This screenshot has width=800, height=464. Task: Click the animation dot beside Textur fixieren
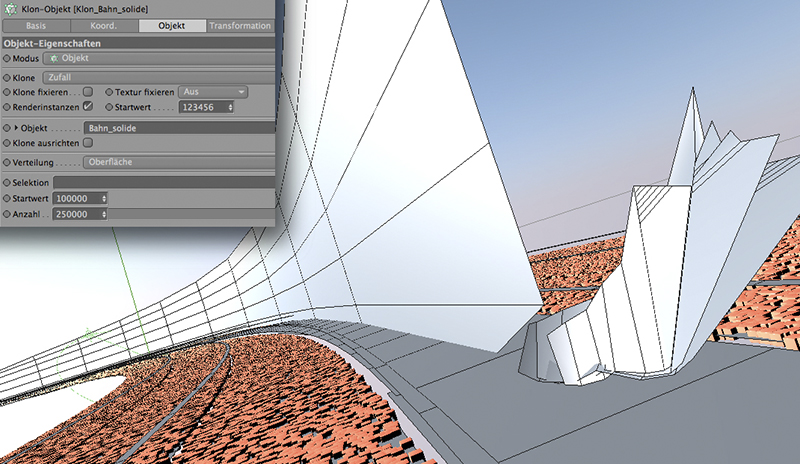tap(109, 92)
